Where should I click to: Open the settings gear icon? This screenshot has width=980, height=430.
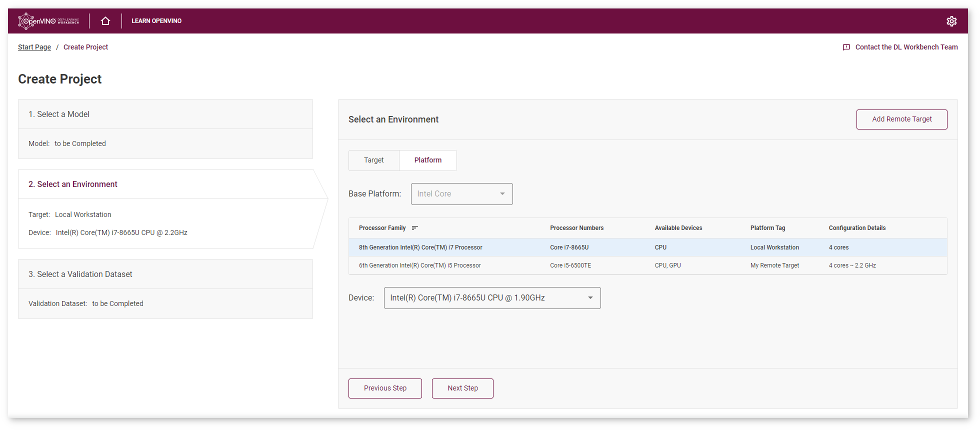(x=951, y=21)
